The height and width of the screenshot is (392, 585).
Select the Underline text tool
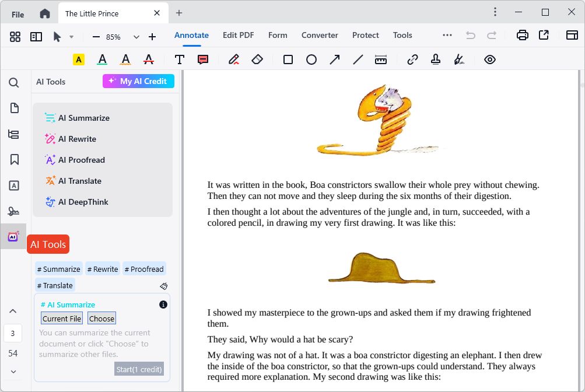coord(101,59)
